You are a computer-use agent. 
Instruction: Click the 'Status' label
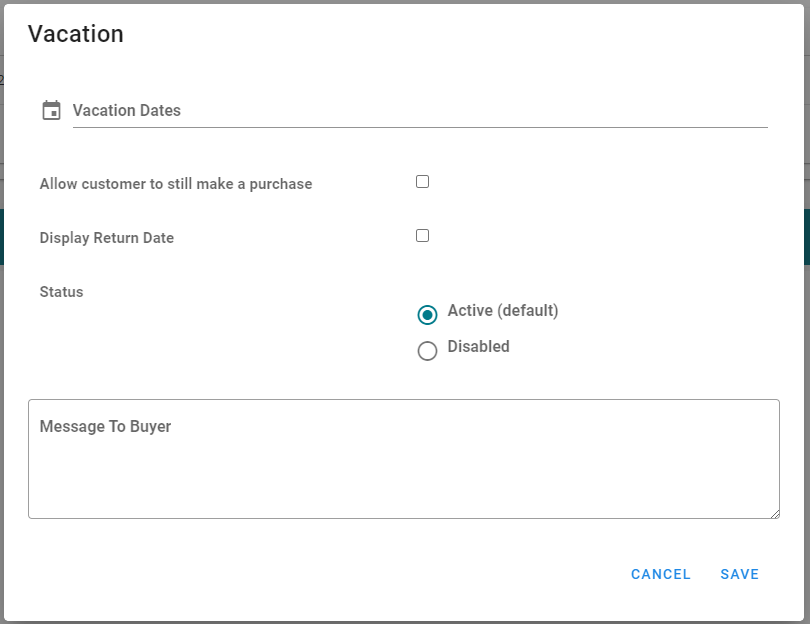[x=61, y=292]
